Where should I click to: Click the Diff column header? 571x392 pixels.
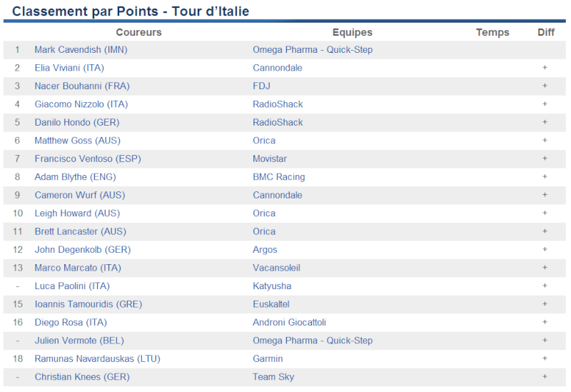pos(546,32)
